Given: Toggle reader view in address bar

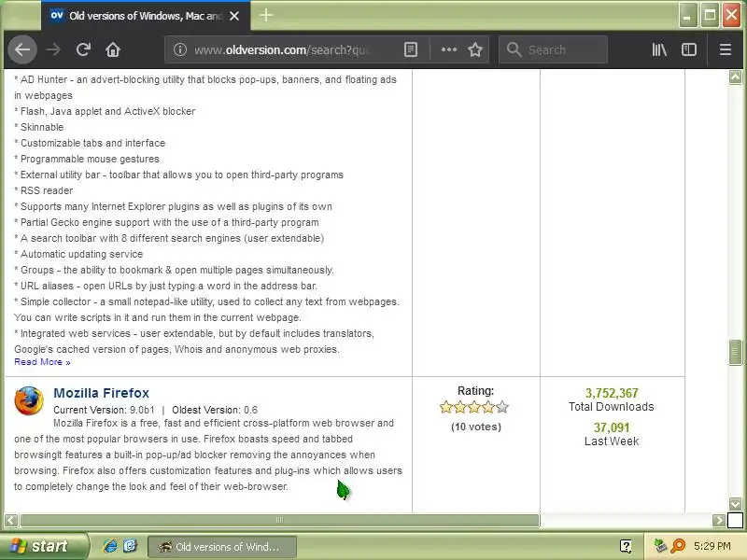Looking at the screenshot, I should point(411,49).
